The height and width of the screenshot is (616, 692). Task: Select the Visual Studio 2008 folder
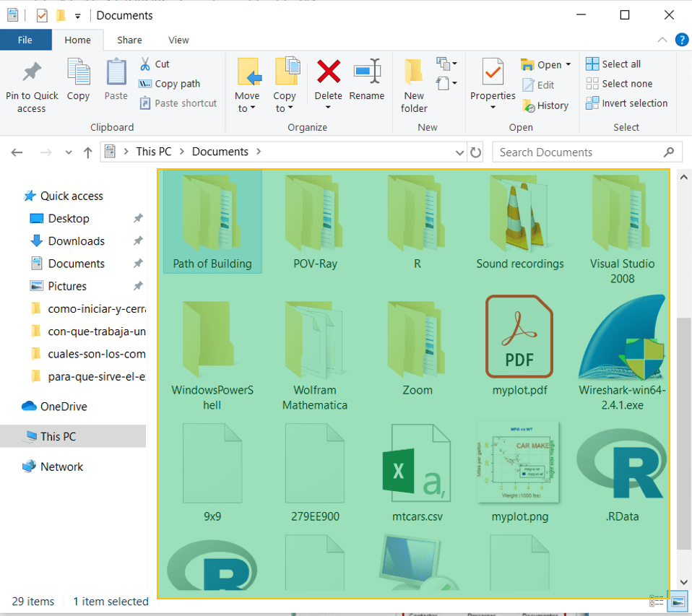[622, 230]
